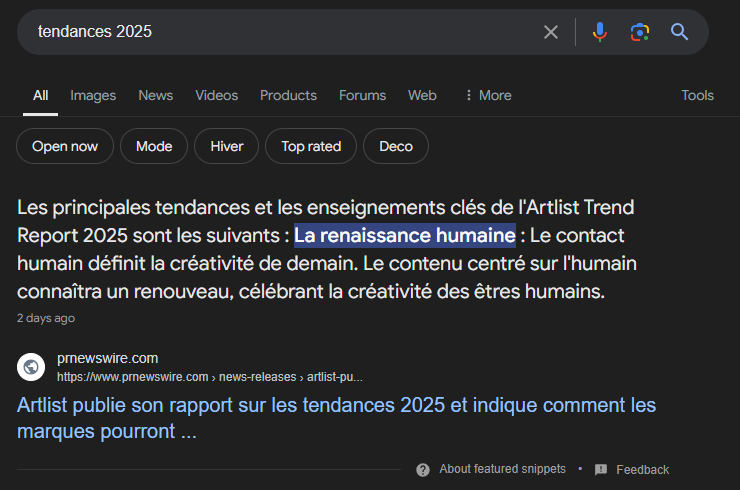Open 'About featured snippets' info

click(x=503, y=469)
